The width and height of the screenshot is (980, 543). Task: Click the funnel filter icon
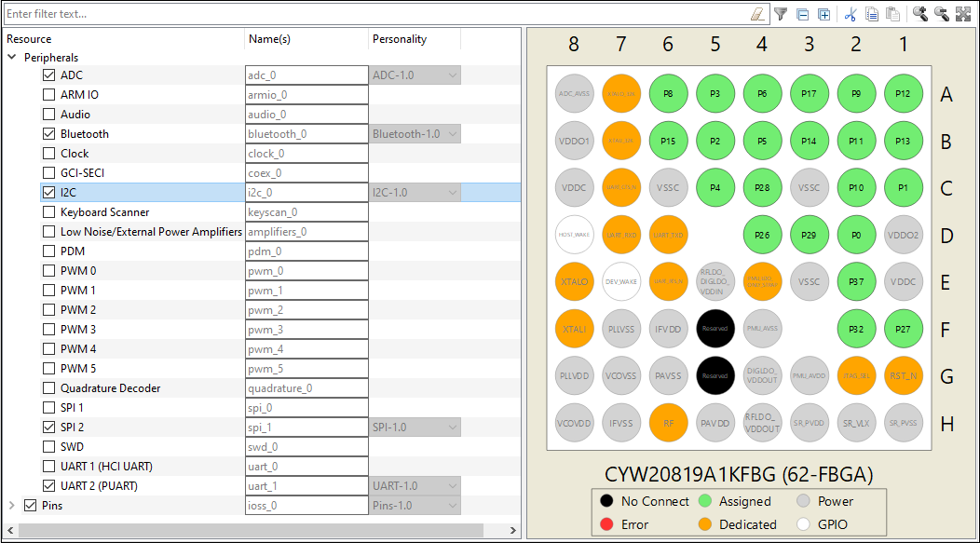(781, 14)
